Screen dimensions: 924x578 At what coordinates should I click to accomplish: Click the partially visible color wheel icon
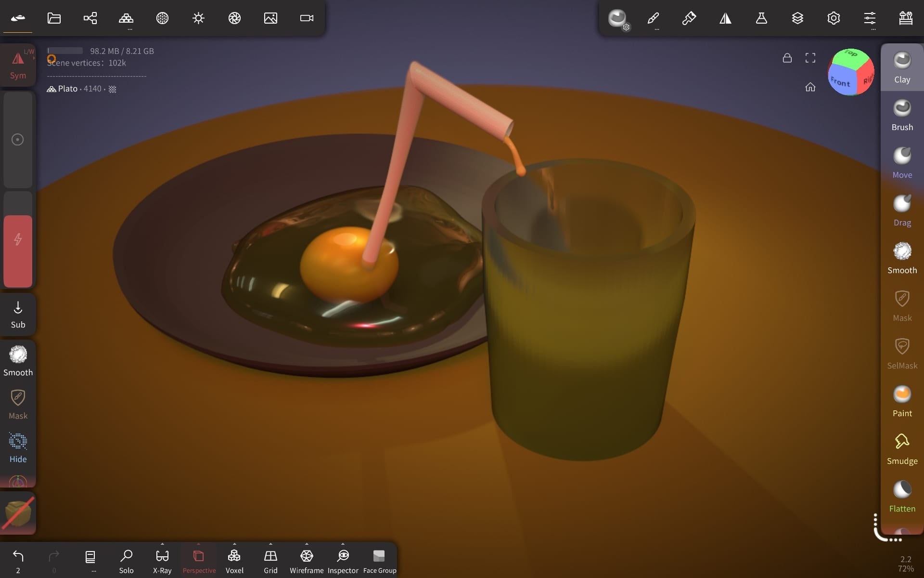coord(18,482)
